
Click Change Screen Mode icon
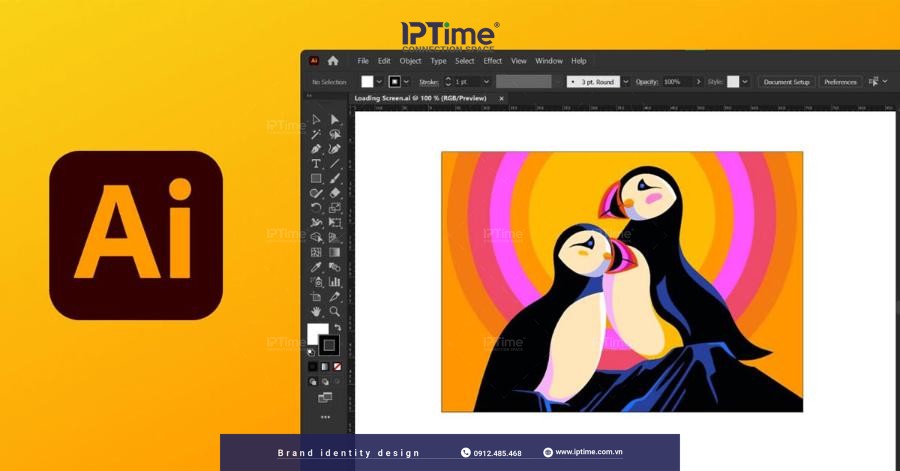coord(325,397)
